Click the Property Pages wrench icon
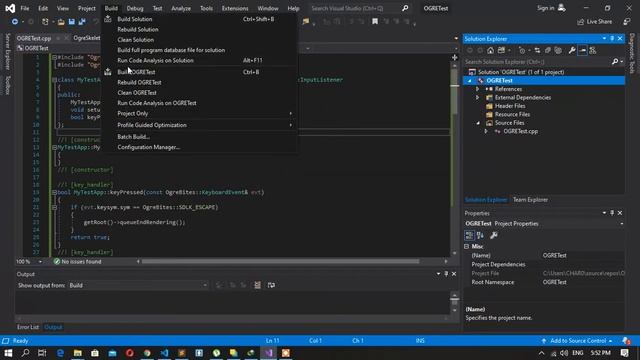 click(x=494, y=236)
